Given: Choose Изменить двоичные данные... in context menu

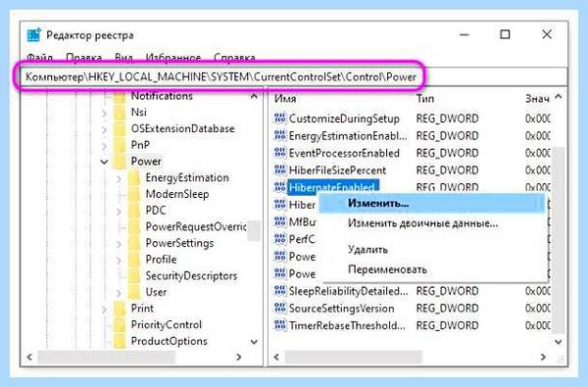Looking at the screenshot, I should coord(432,223).
